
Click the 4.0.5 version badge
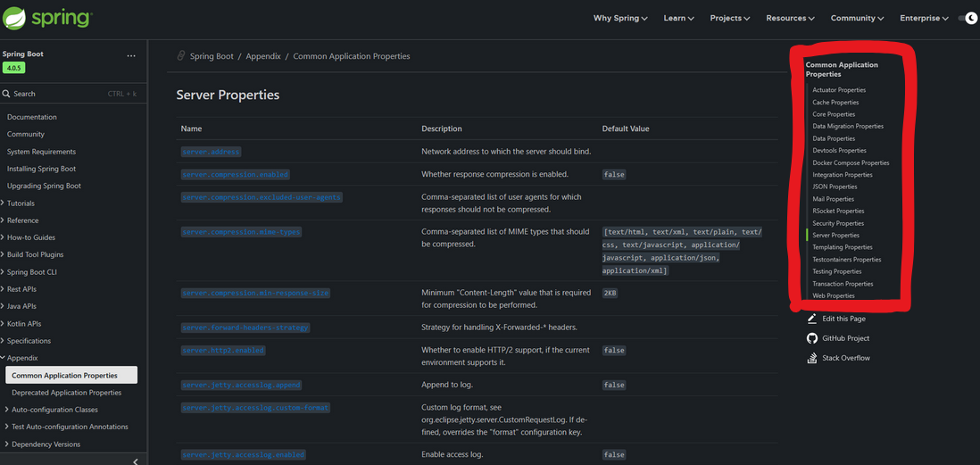point(14,68)
